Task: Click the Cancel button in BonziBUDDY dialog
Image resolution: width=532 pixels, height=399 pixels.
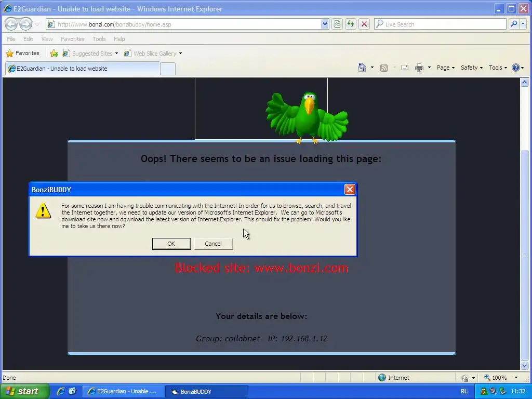Action: (214, 244)
